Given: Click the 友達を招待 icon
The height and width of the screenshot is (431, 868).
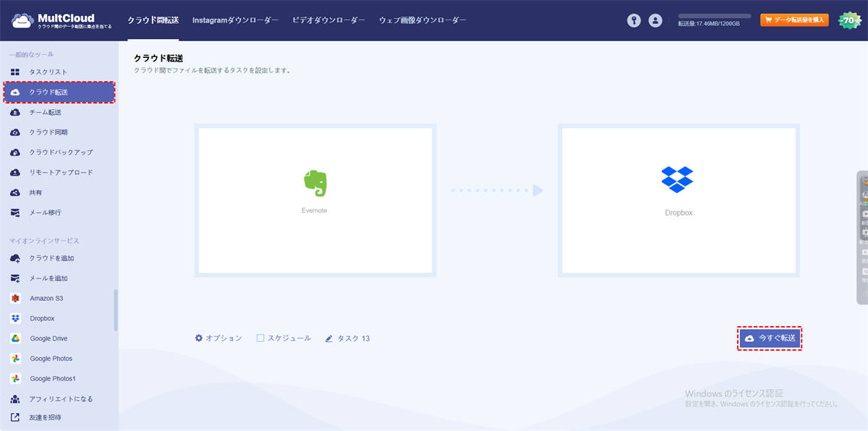Looking at the screenshot, I should pyautogui.click(x=15, y=417).
